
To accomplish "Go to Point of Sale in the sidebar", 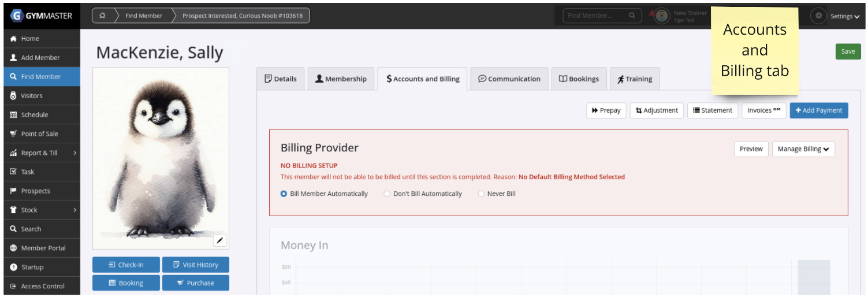I will click(39, 134).
